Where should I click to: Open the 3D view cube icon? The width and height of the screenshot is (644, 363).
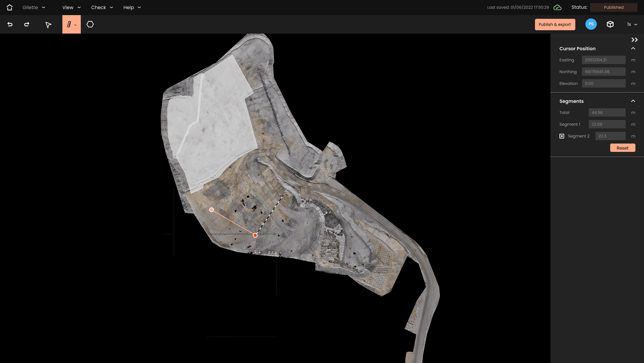pos(610,24)
